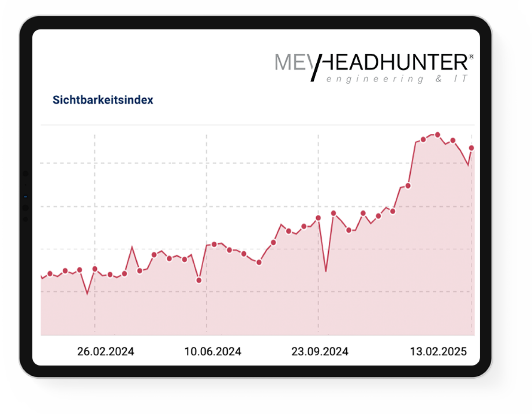Click the 26.02.2024 date label
Viewport: 532px width, 414px height.
pyautogui.click(x=106, y=352)
